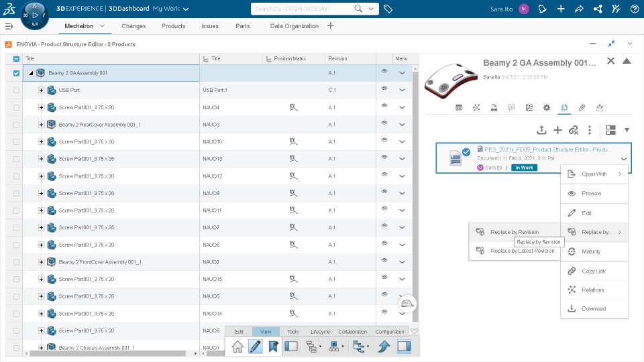Open the settings gear tab in side panel
This screenshot has height=362, width=644.
click(x=546, y=107)
